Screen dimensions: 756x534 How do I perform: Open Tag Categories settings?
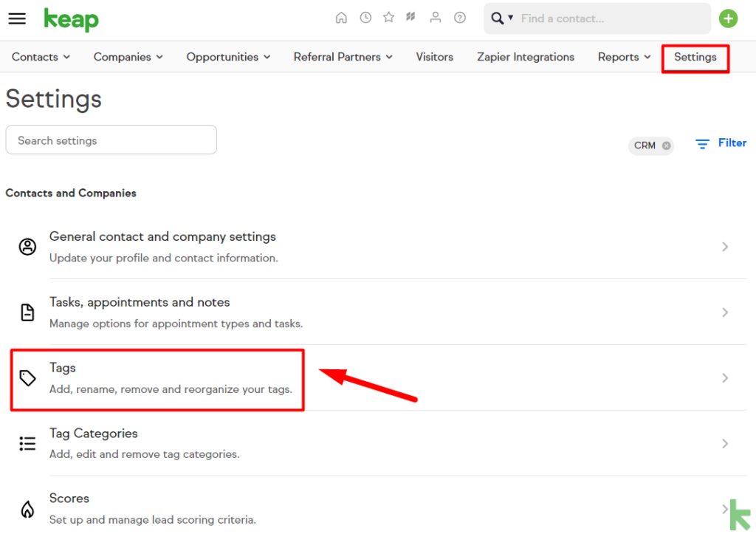[x=398, y=443]
